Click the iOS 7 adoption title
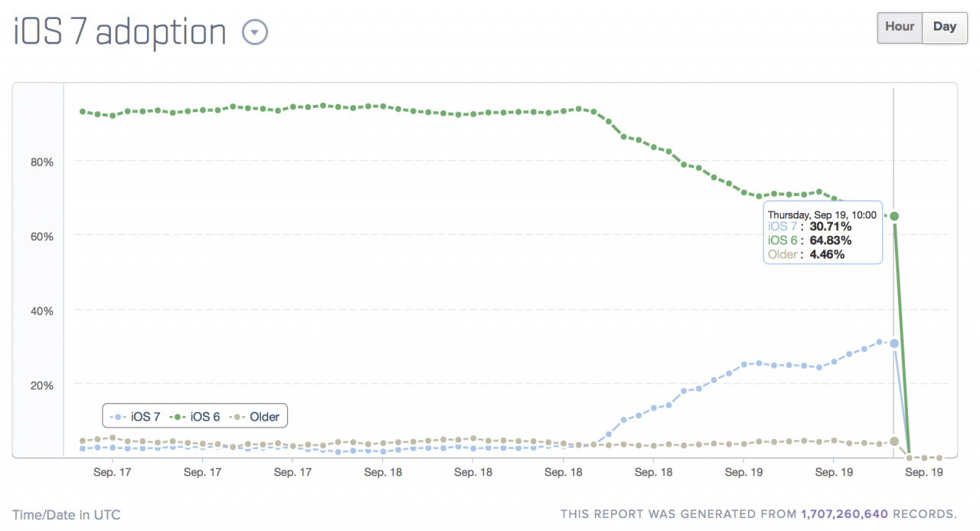Screen dimensions: 980x531 [120, 32]
